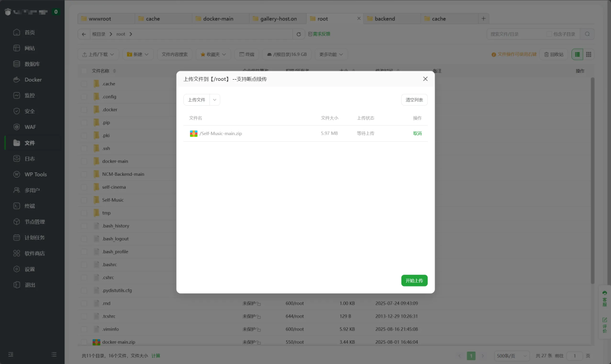The image size is (611, 364).
Task: Open the WAF sidebar item
Action: (x=30, y=127)
